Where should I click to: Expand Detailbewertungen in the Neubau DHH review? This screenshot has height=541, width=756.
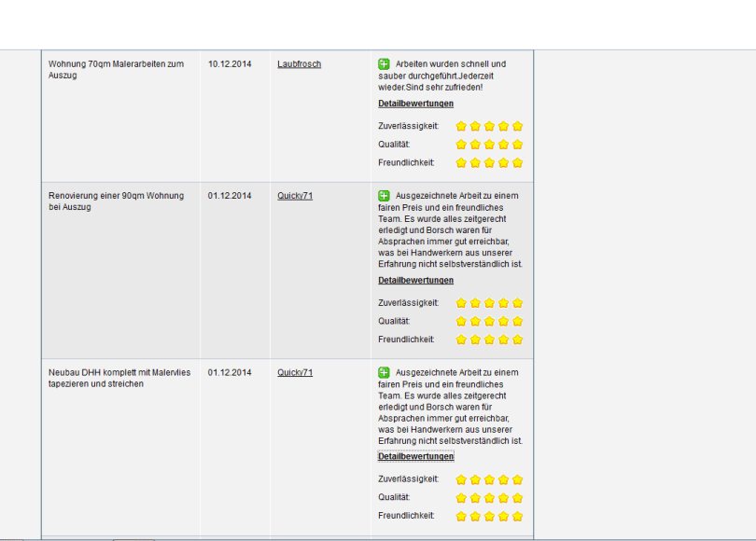[x=415, y=457]
